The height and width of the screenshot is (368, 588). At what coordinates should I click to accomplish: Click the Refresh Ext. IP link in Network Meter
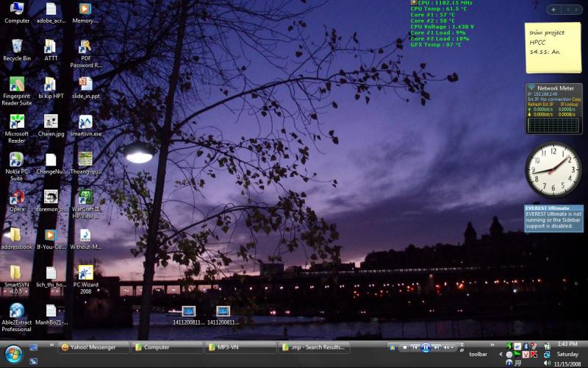pos(538,104)
